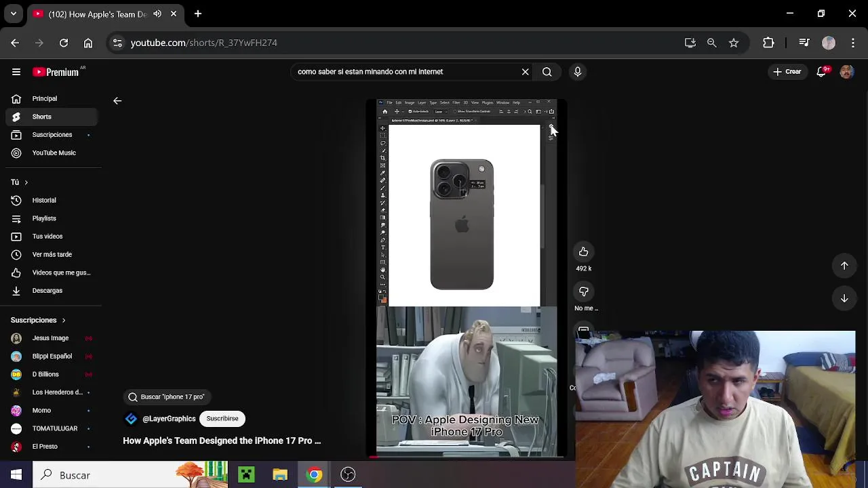This screenshot has height=488, width=868.
Task: Go to the next Short arrow
Action: 844,298
